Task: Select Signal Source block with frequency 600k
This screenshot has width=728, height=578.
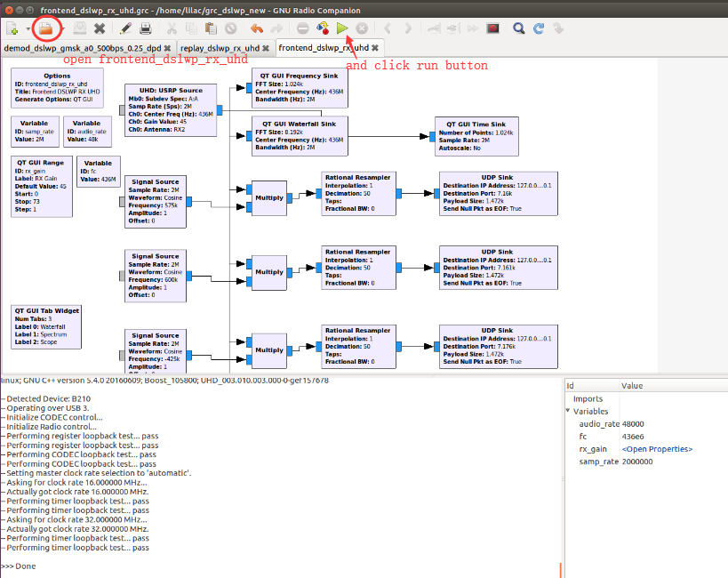Action: [x=156, y=276]
